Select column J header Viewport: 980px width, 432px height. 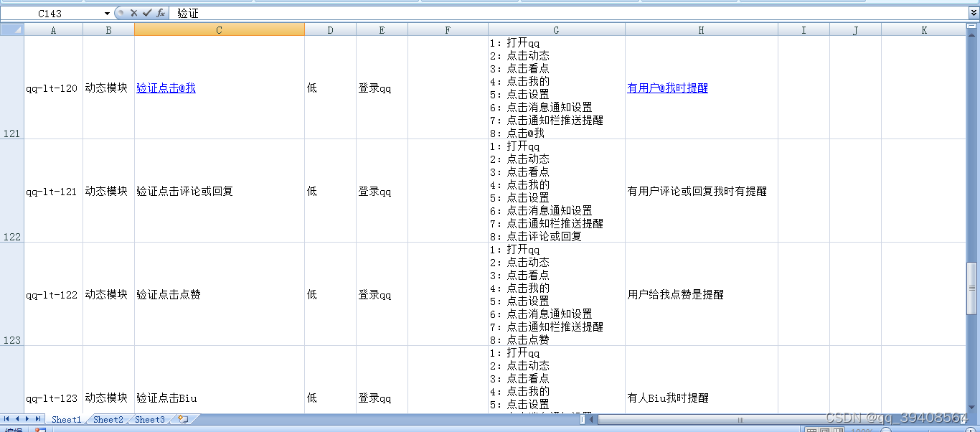click(855, 29)
